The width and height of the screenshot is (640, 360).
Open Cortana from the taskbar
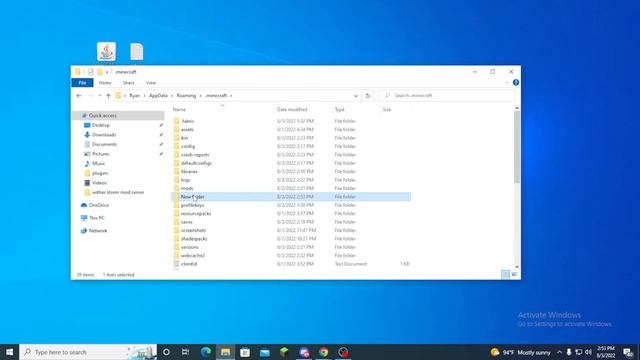coord(166,352)
